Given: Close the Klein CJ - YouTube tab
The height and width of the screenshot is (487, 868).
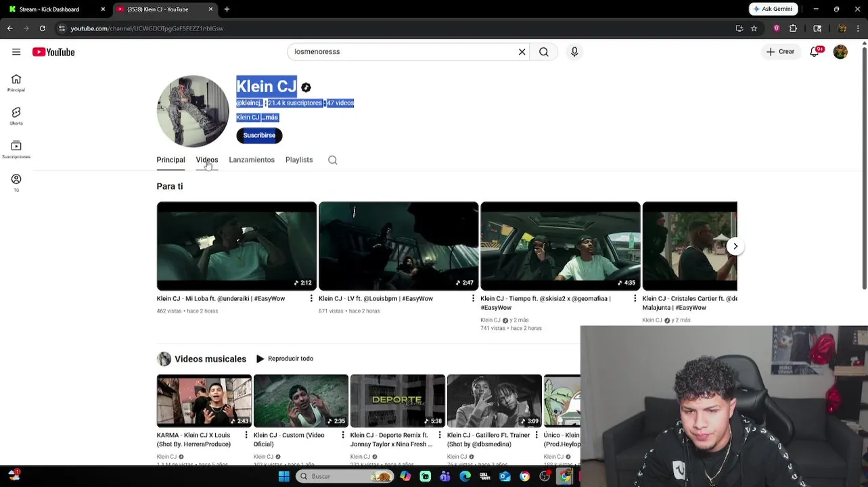Looking at the screenshot, I should pyautogui.click(x=210, y=9).
